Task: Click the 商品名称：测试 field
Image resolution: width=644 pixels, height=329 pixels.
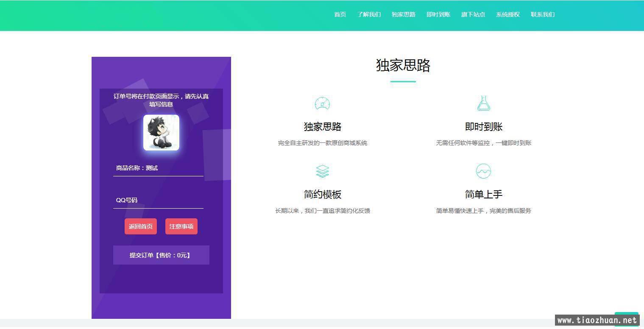Action: (x=158, y=168)
